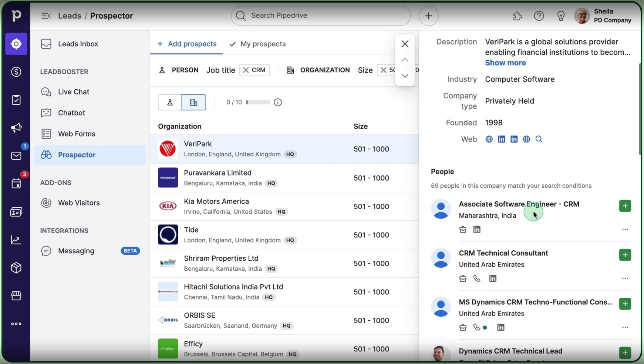Open Contacts card icon in sidebar
The height and width of the screenshot is (364, 644).
[x=16, y=212]
